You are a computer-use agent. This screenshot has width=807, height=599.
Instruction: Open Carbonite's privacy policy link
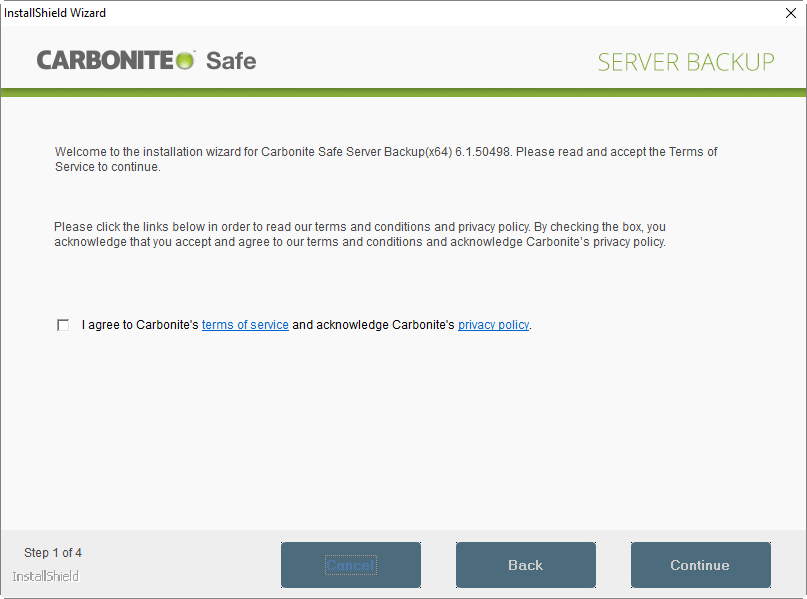(x=493, y=324)
